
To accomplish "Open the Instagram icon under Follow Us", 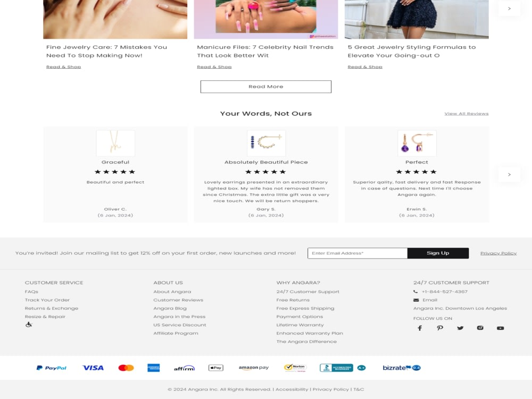I will (480, 328).
